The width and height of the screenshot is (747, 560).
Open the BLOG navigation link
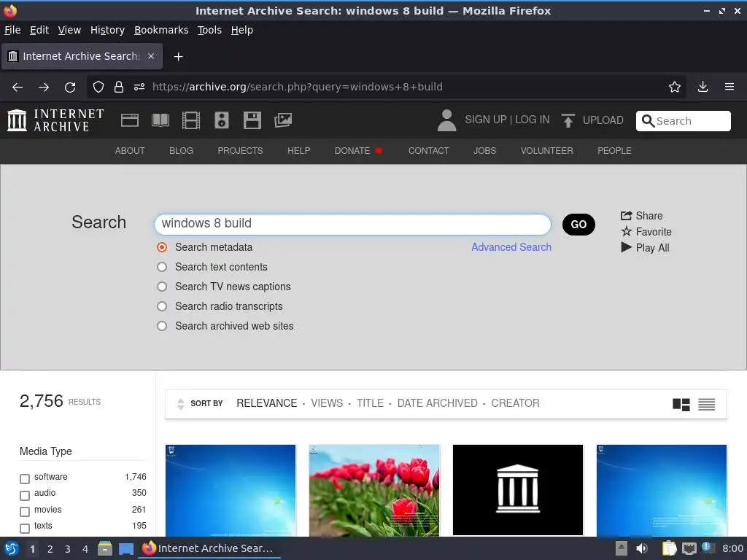pos(181,150)
